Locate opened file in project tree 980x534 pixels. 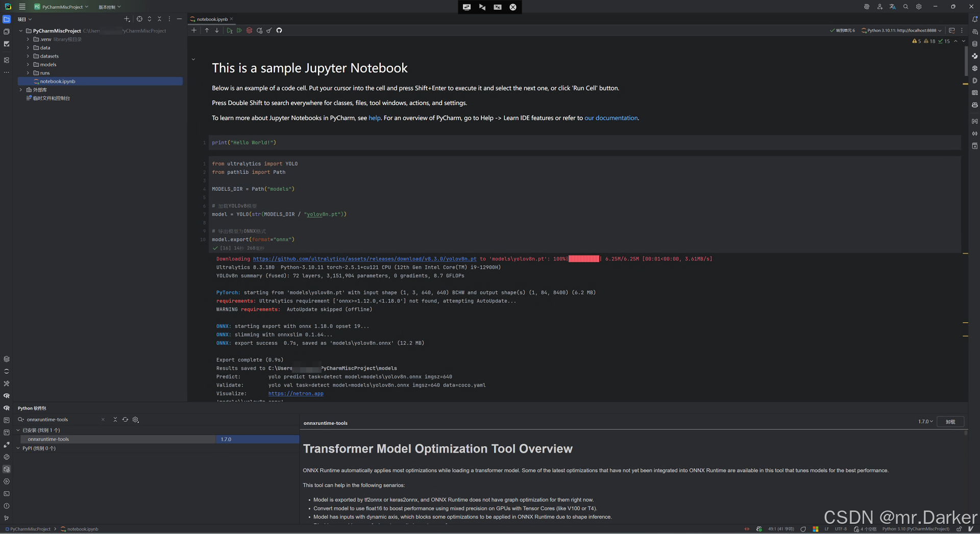point(139,19)
